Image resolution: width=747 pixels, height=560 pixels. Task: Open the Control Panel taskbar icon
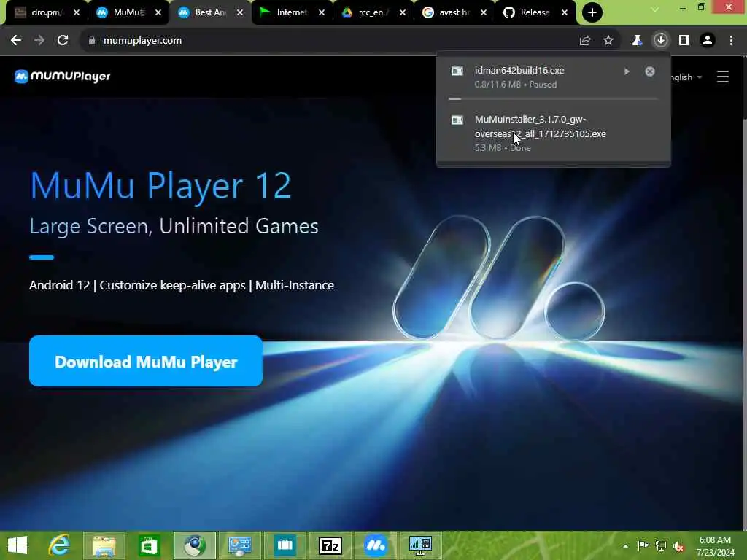click(x=239, y=545)
